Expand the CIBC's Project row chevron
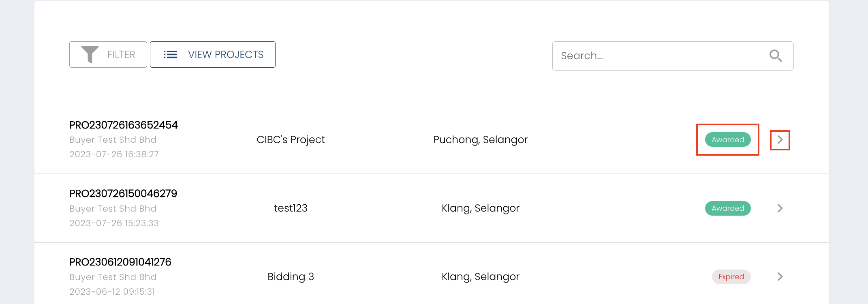 pos(780,140)
